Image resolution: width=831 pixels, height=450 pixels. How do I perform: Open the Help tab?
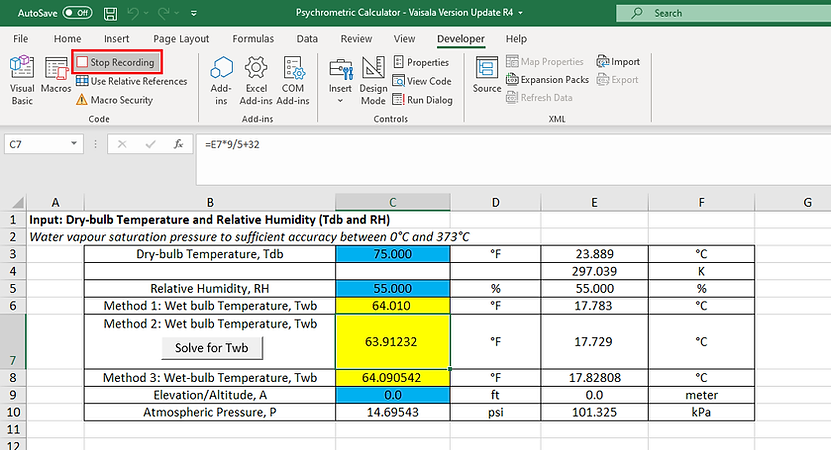[516, 39]
